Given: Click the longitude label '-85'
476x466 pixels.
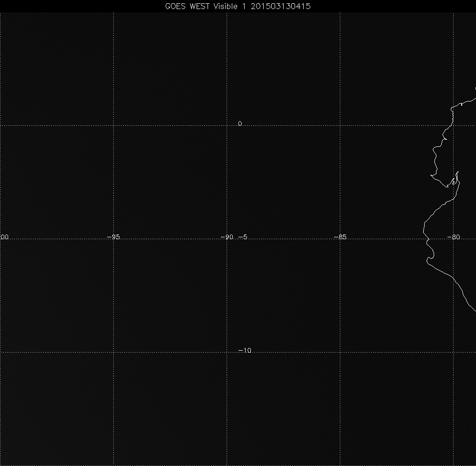Looking at the screenshot, I should [340, 237].
